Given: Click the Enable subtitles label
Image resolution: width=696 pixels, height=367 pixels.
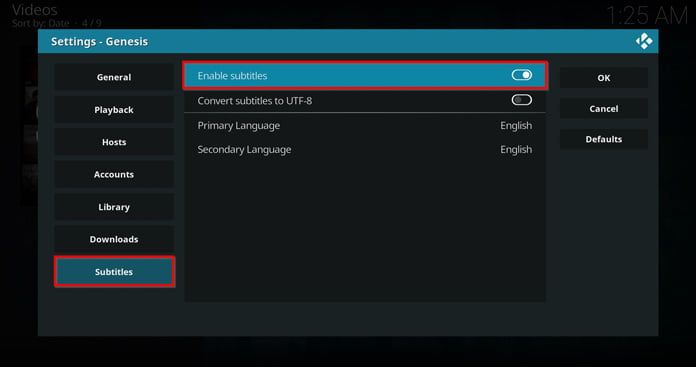Looking at the screenshot, I should (232, 76).
